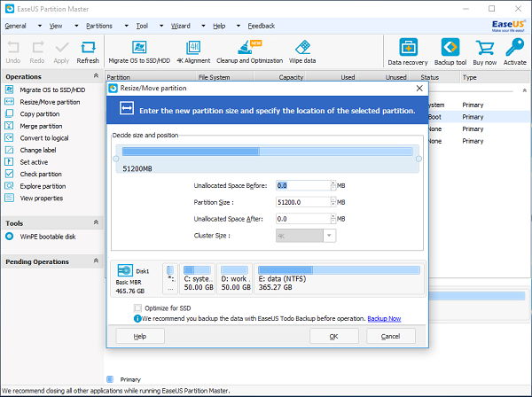The height and width of the screenshot is (397, 532).
Task: Expand the Tool menu dropdown arrow
Action: (161, 26)
